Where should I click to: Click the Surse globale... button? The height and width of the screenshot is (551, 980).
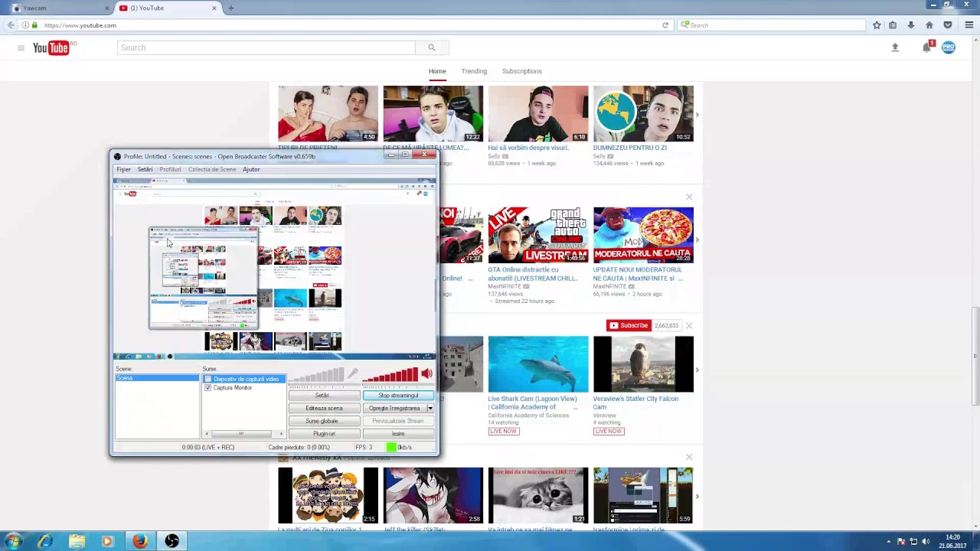324,421
